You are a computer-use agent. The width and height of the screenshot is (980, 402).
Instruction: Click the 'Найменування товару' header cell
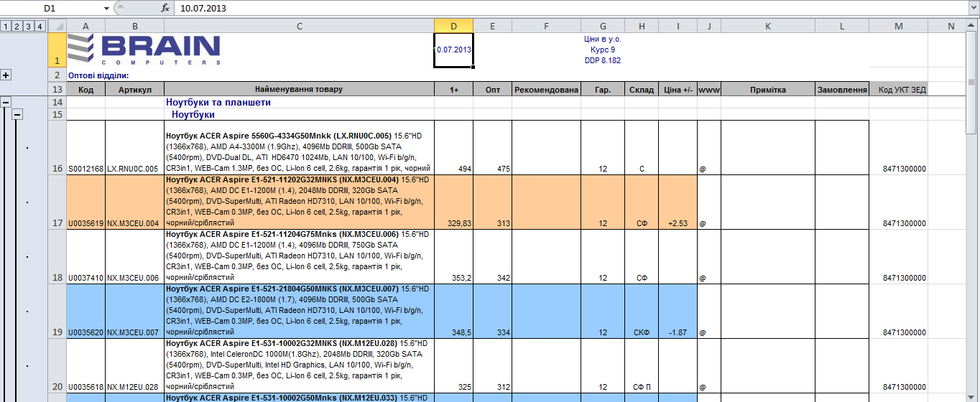299,90
